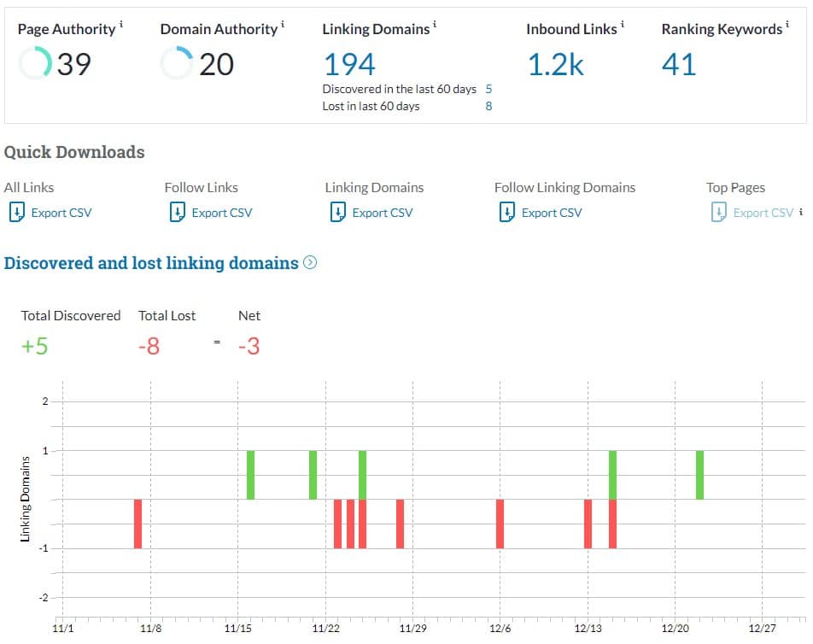Select the green bar after 12/20

[x=699, y=475]
